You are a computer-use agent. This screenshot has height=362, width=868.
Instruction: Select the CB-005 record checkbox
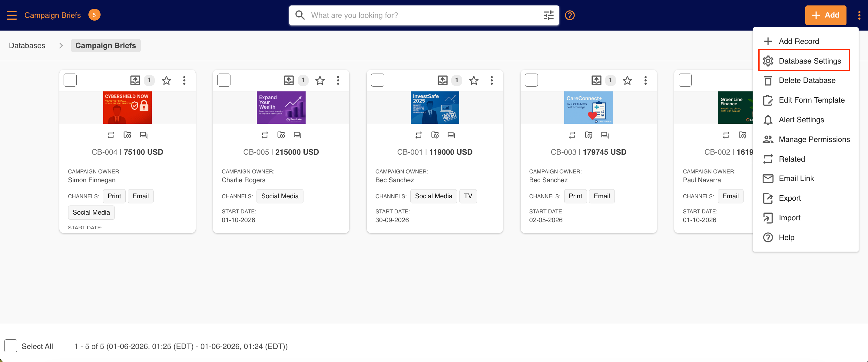224,80
